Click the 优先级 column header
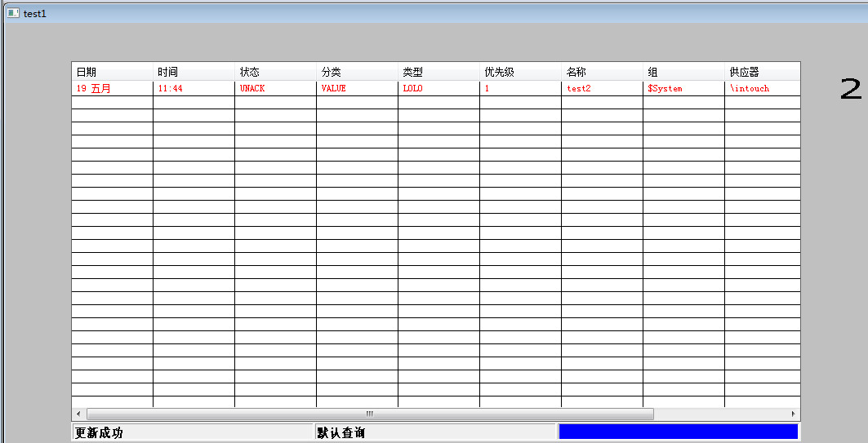 tap(520, 72)
